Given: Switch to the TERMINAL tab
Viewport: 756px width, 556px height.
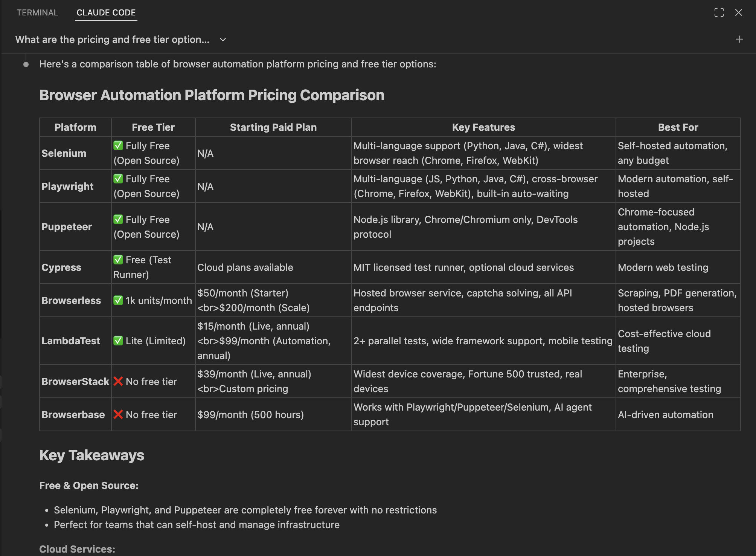Looking at the screenshot, I should [37, 12].
